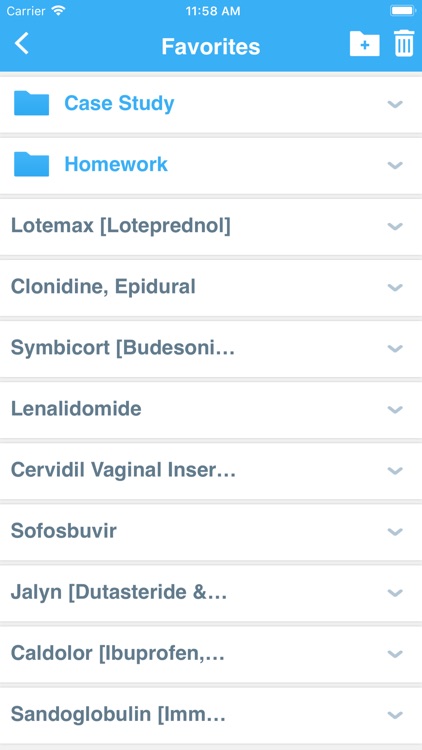Expand the Homework folder chevron
This screenshot has height=750, width=422.
pyautogui.click(x=395, y=165)
